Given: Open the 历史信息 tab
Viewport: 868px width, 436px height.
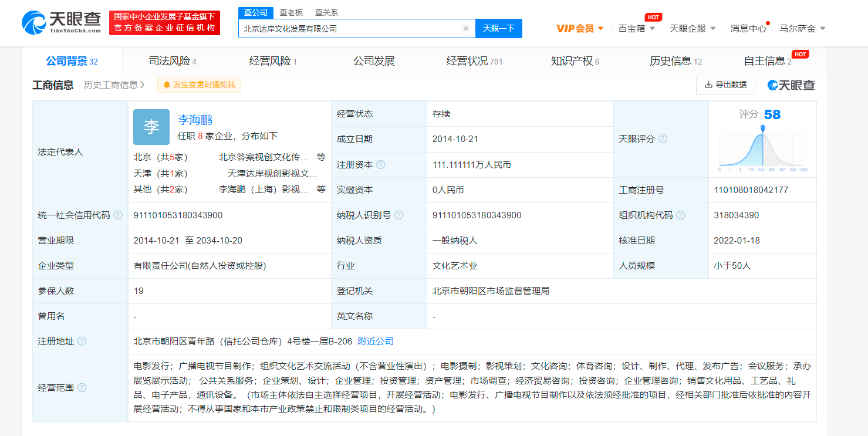Looking at the screenshot, I should coord(676,61).
